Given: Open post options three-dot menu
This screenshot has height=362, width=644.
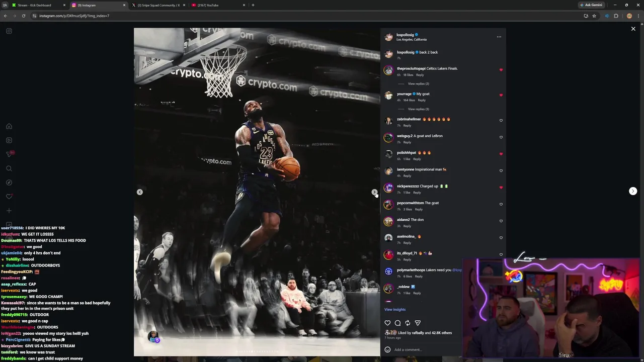Looking at the screenshot, I should (x=499, y=37).
